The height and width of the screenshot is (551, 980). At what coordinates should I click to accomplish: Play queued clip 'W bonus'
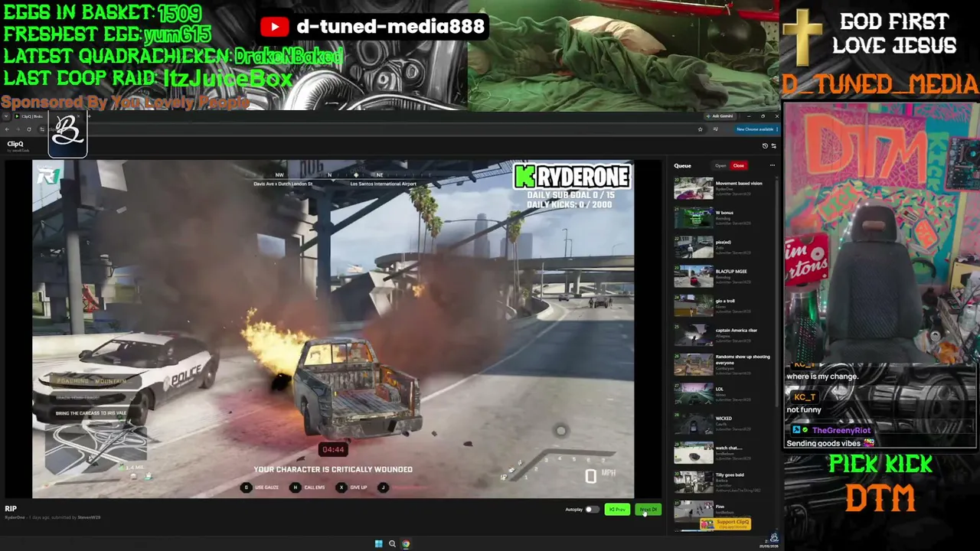(724, 217)
